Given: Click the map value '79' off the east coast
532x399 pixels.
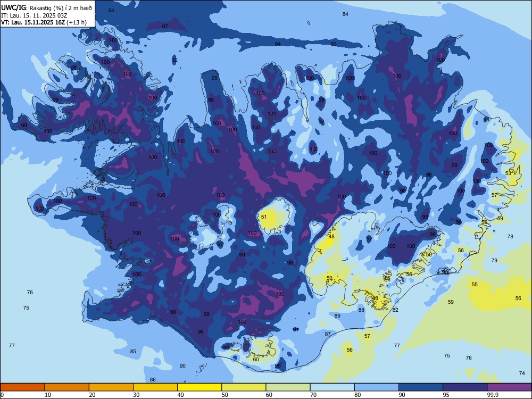Looking at the screenshot, I should tap(494, 261).
